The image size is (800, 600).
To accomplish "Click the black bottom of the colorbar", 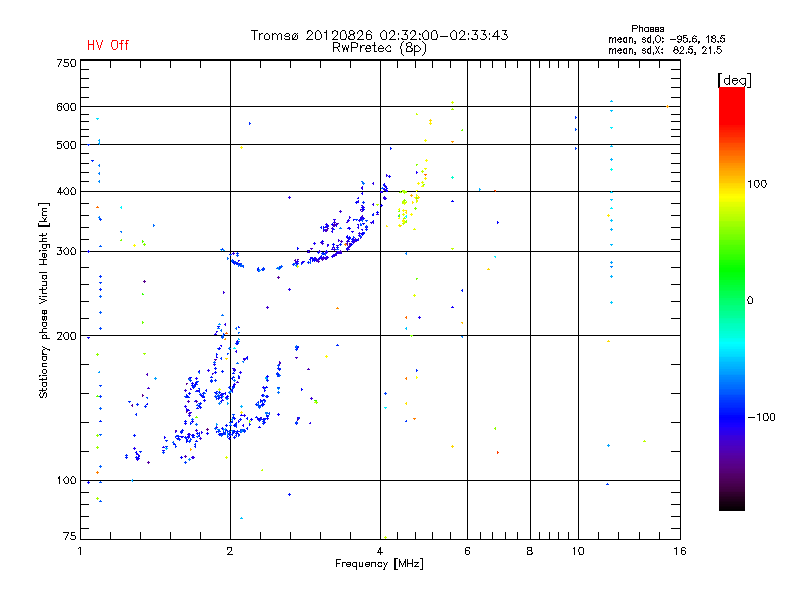I will click(x=732, y=503).
